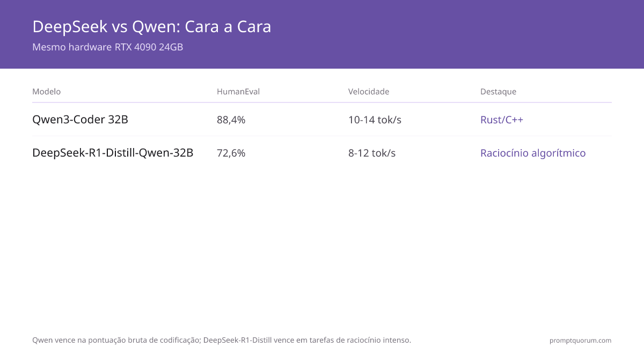Select the "DeepSeek-R1-Distill-Qwen-32B" model name
This screenshot has height=362, width=644.
(113, 153)
